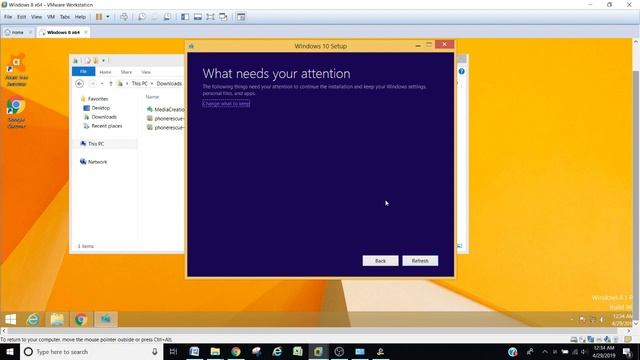Select This PC in navigation pane

(96, 144)
